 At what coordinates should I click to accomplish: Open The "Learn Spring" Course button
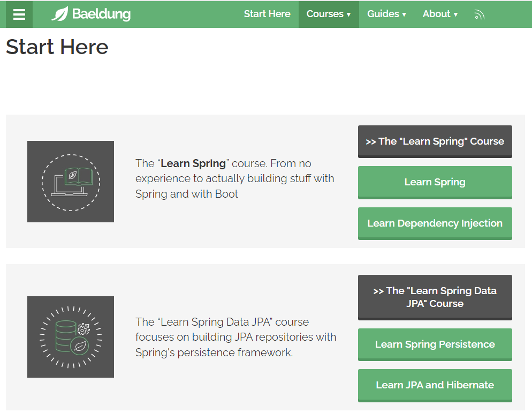(435, 141)
